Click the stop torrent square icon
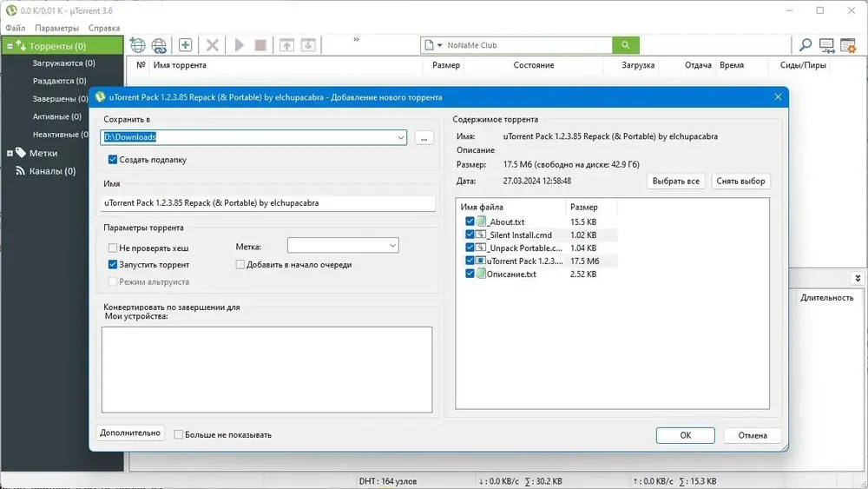The height and width of the screenshot is (489, 868). [x=260, y=45]
